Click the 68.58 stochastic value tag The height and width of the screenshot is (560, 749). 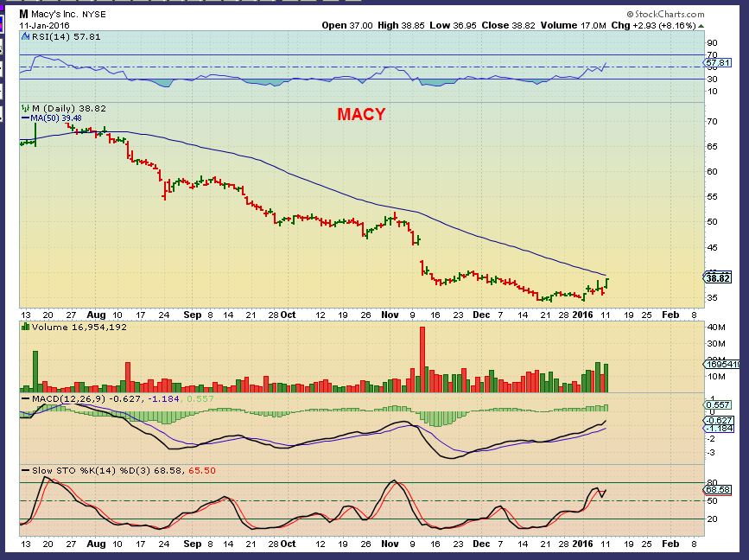click(x=718, y=490)
